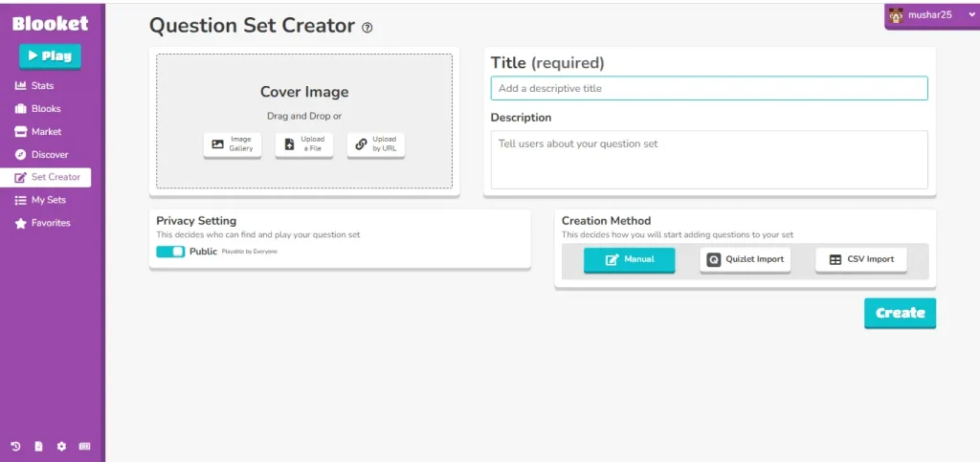Open the document icon in sidebar footer
980x462 pixels.
point(38,447)
